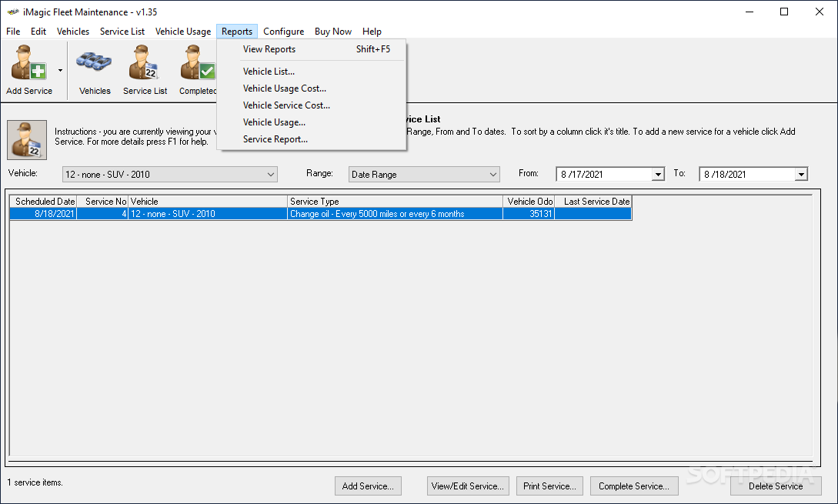Click the '1 service items.' status text
Viewport: 838px width, 504px height.
35,482
